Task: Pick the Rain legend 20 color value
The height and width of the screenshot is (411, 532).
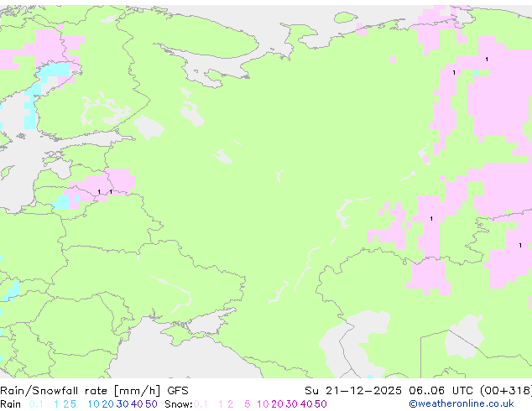Action: tap(107, 404)
